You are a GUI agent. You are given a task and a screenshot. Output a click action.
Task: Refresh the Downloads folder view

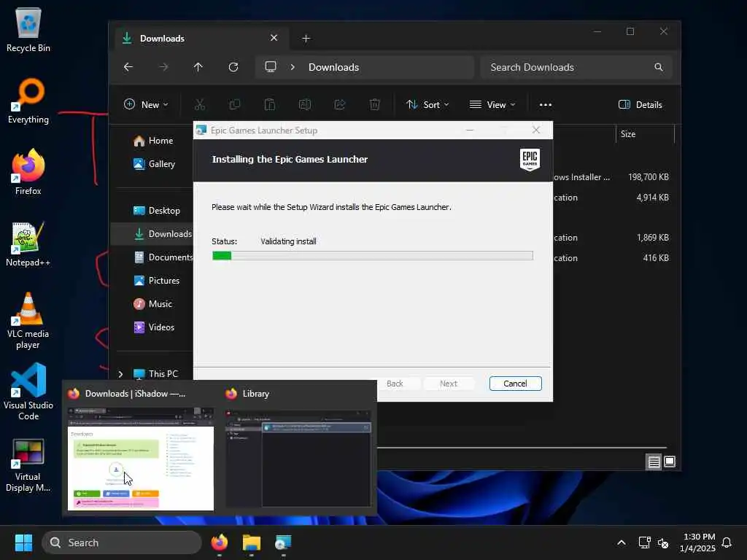pos(233,67)
